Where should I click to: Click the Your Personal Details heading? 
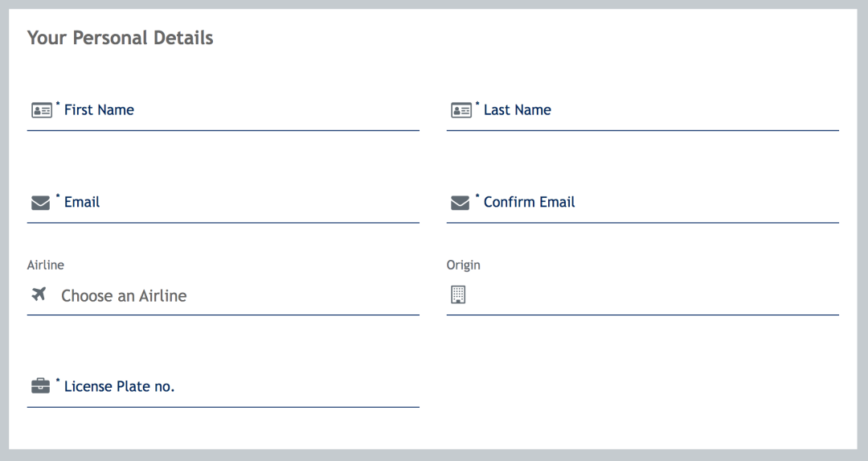[x=120, y=38]
